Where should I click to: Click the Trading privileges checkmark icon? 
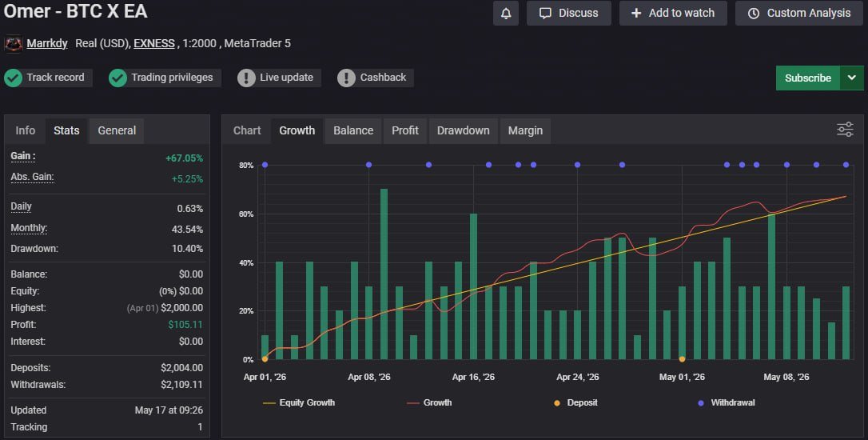(118, 78)
